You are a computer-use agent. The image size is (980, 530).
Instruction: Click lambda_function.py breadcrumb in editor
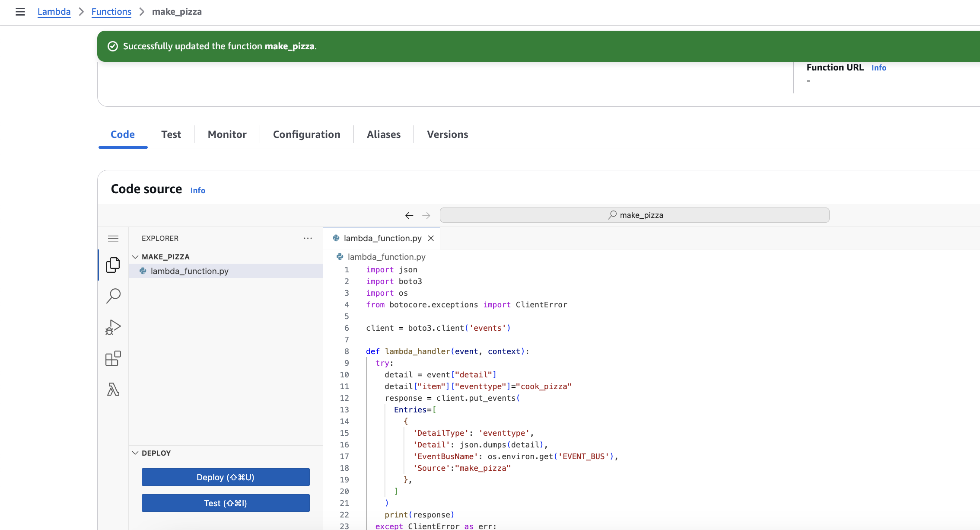pos(386,257)
